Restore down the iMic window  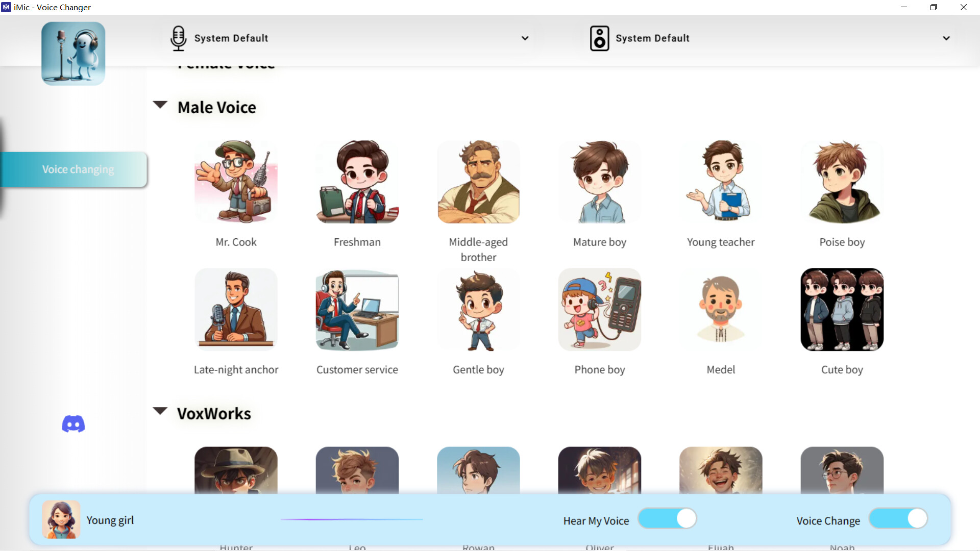click(x=934, y=7)
